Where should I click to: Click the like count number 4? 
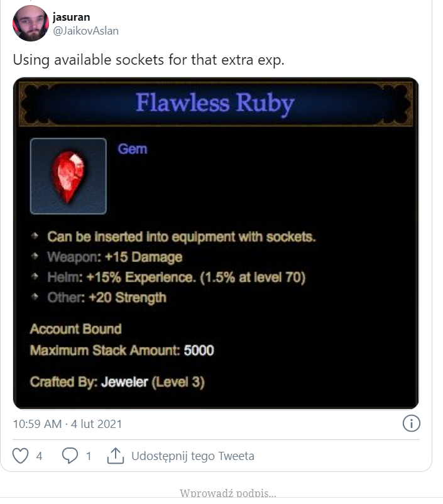tap(39, 456)
